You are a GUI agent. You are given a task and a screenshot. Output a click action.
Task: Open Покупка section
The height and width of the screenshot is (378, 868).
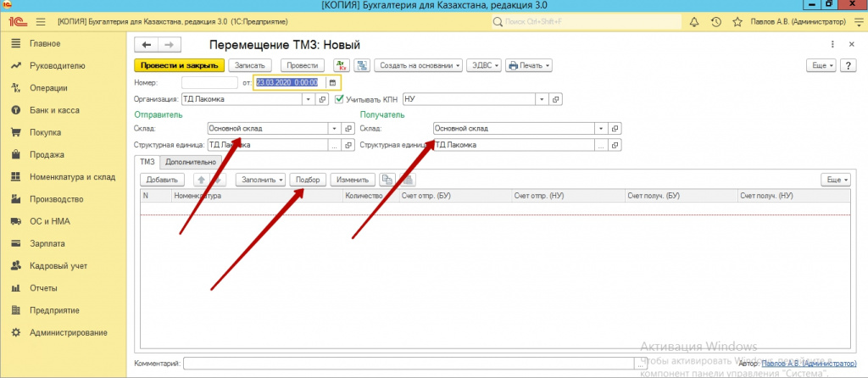pyautogui.click(x=46, y=132)
